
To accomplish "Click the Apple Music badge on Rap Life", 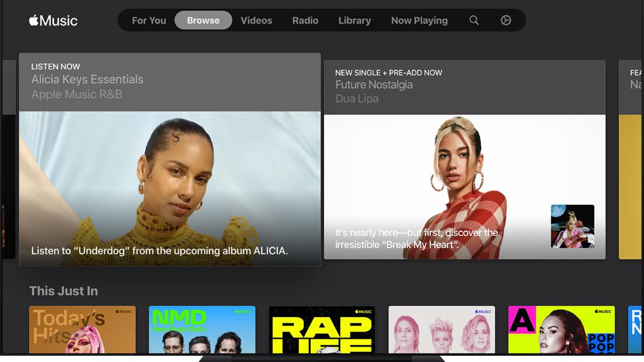I will tap(363, 311).
